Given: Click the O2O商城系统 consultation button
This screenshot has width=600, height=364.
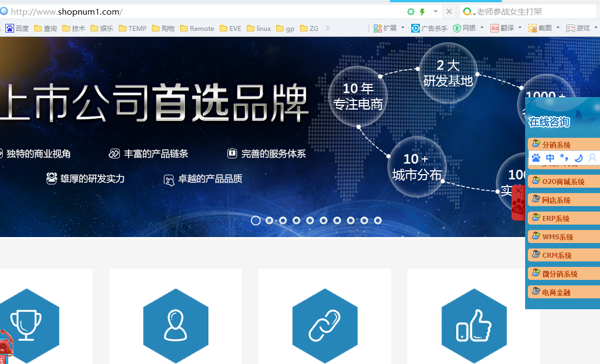Looking at the screenshot, I should (564, 181).
